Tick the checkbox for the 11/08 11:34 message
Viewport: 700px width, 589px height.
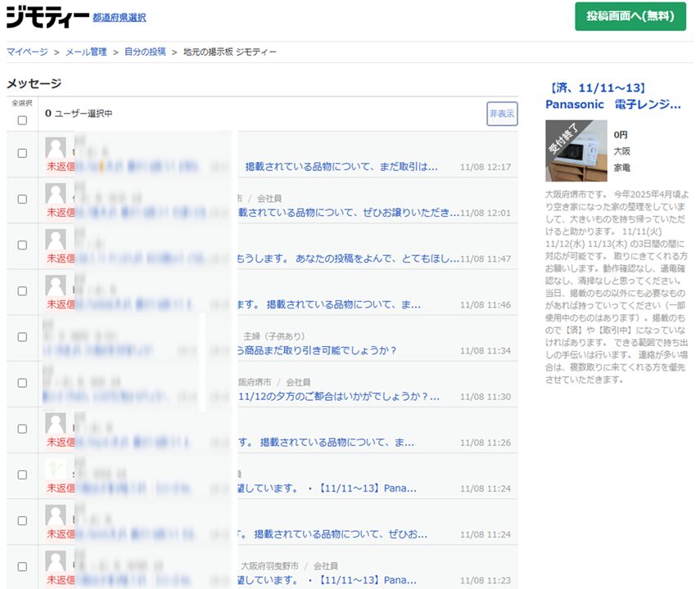click(22, 336)
